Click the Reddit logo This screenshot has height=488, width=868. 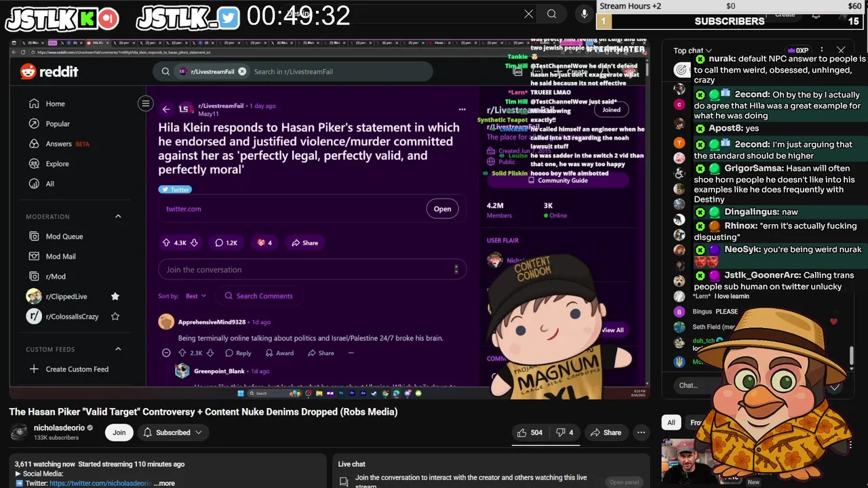click(49, 71)
